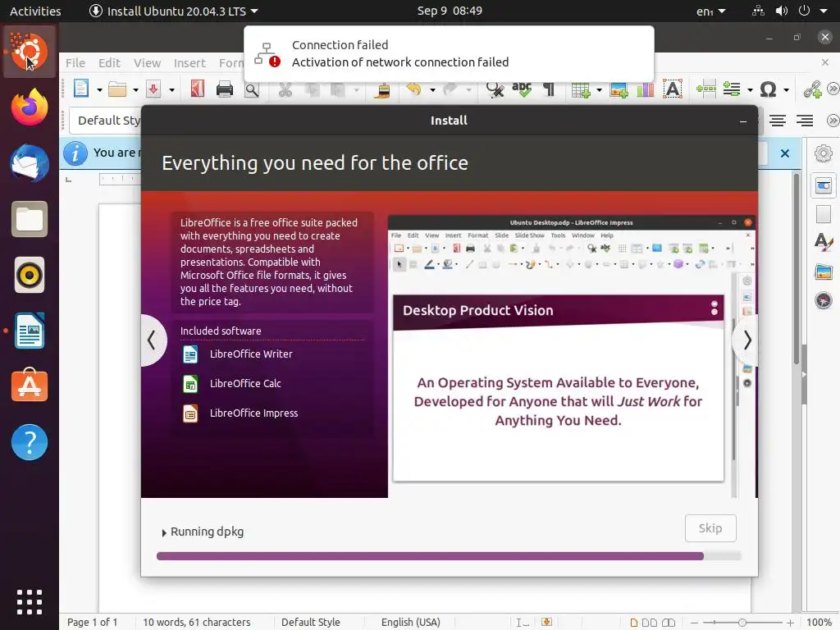This screenshot has height=630, width=840.
Task: Open New document dropdown arrow
Action: point(99,90)
